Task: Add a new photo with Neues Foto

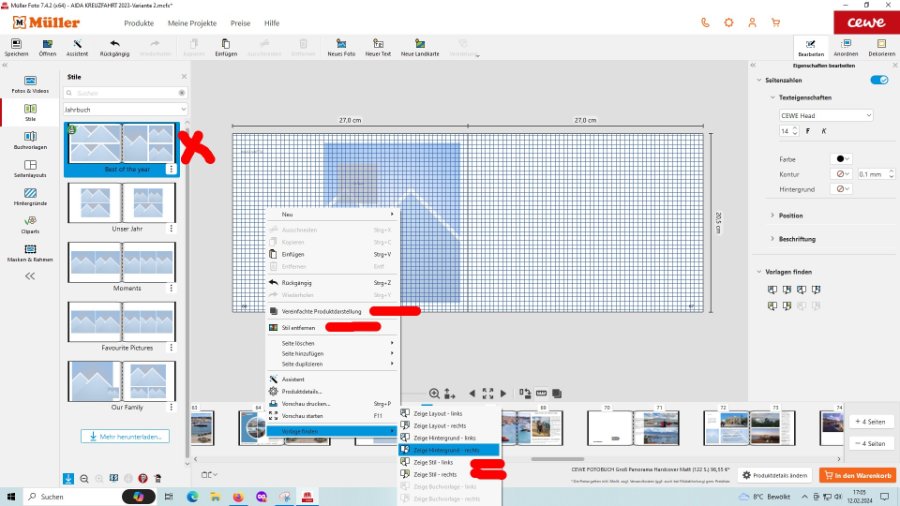Action: [x=342, y=47]
